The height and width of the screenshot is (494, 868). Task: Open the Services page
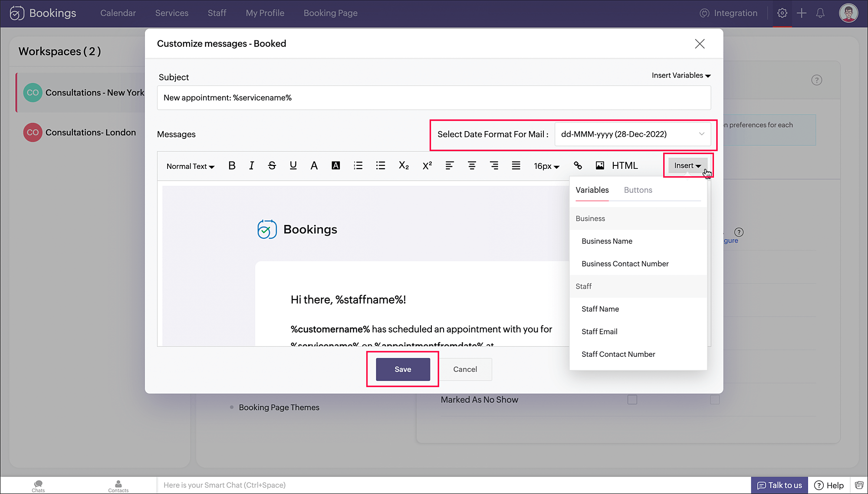click(x=172, y=13)
